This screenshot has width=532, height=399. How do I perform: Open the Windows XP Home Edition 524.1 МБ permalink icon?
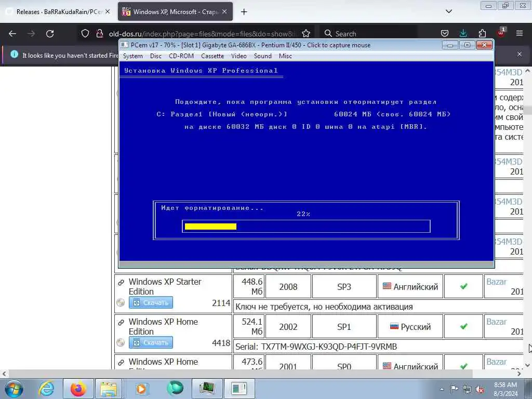[121, 322]
